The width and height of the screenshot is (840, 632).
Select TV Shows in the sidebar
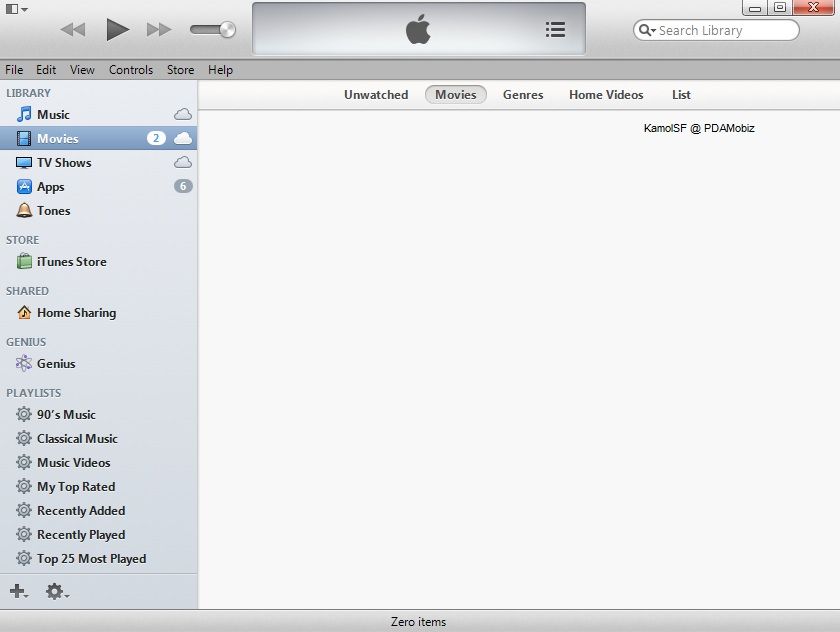pyautogui.click(x=99, y=162)
